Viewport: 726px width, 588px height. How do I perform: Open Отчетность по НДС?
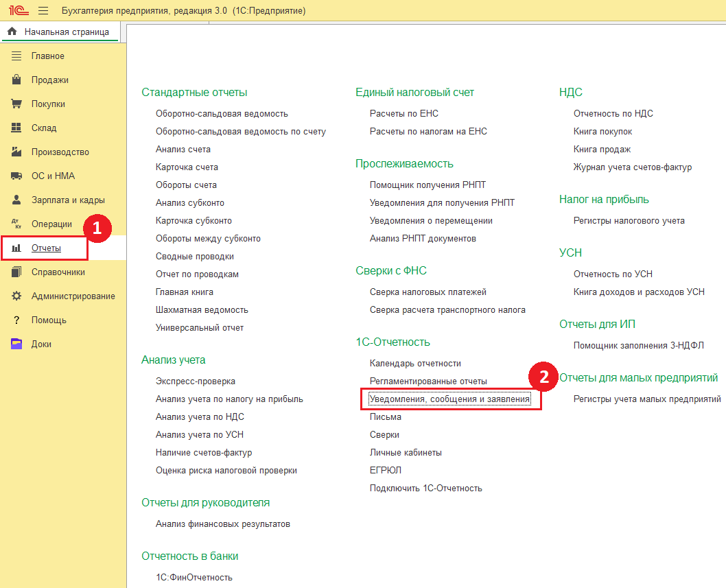click(x=613, y=114)
